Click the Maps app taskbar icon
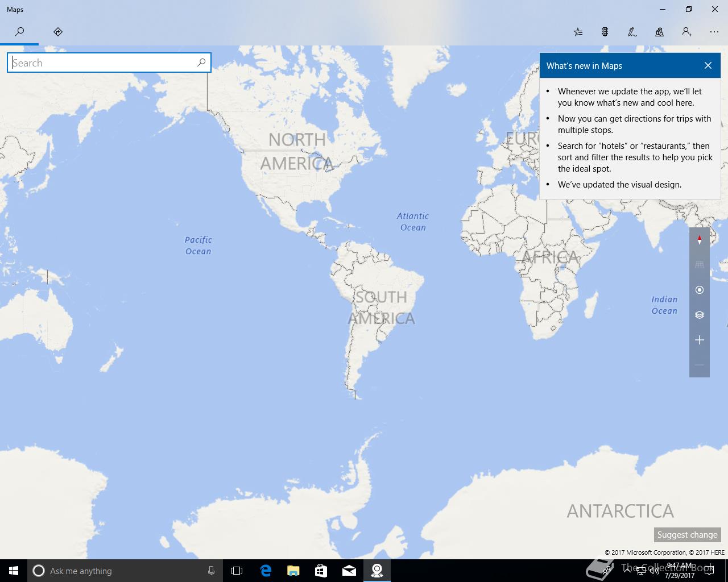This screenshot has width=728, height=582. 377,571
